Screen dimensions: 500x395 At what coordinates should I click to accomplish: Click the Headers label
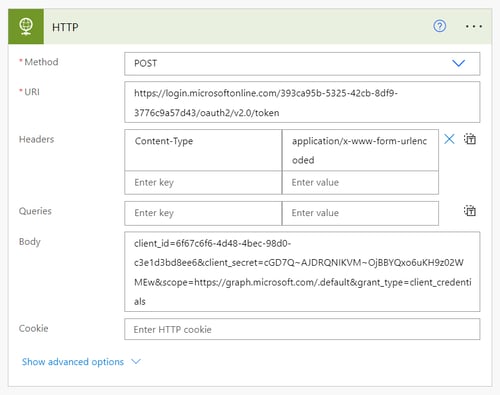[36, 139]
